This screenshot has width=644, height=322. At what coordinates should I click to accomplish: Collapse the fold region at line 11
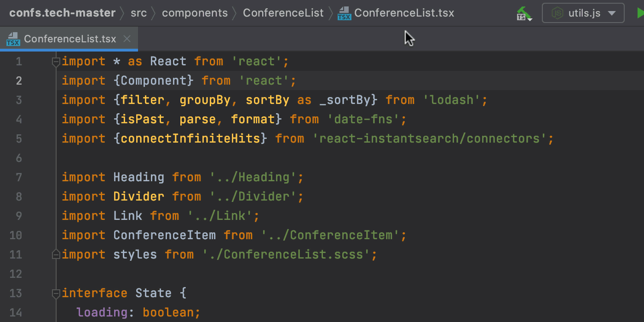(x=55, y=254)
